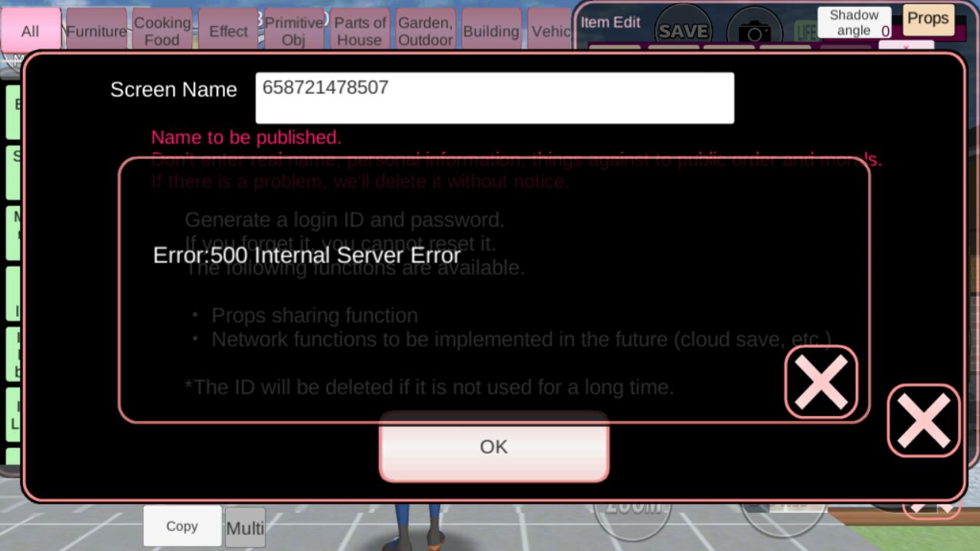Click the Copy button below dialog
The width and height of the screenshot is (980, 551).
point(182,526)
